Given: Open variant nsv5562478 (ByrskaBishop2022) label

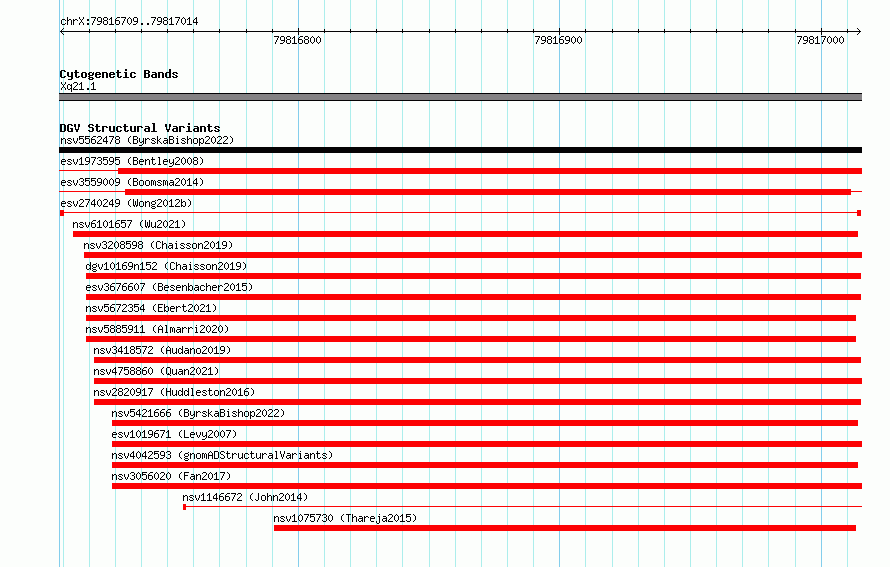Looking at the screenshot, I should click(x=147, y=140).
